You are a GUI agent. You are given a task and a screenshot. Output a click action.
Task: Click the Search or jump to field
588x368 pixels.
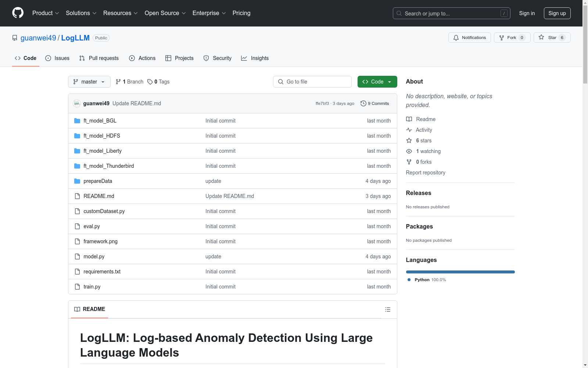tap(452, 13)
